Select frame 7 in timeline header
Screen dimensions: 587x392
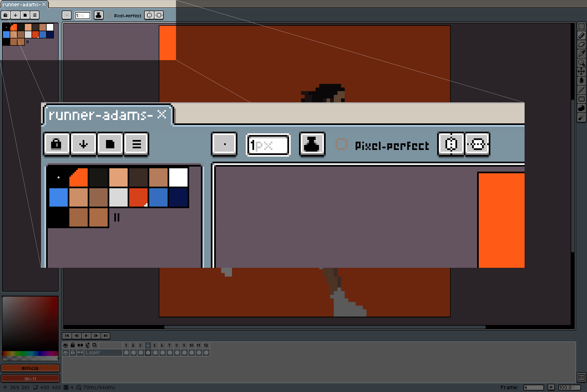pyautogui.click(x=169, y=345)
